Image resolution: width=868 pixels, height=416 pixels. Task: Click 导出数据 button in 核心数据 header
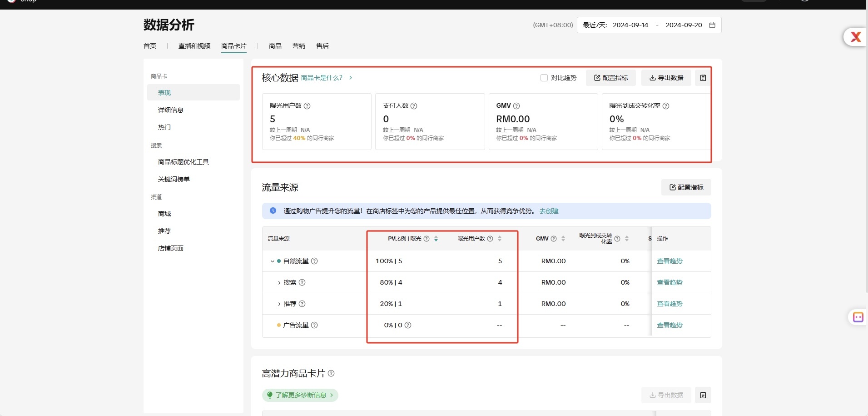[x=666, y=78]
